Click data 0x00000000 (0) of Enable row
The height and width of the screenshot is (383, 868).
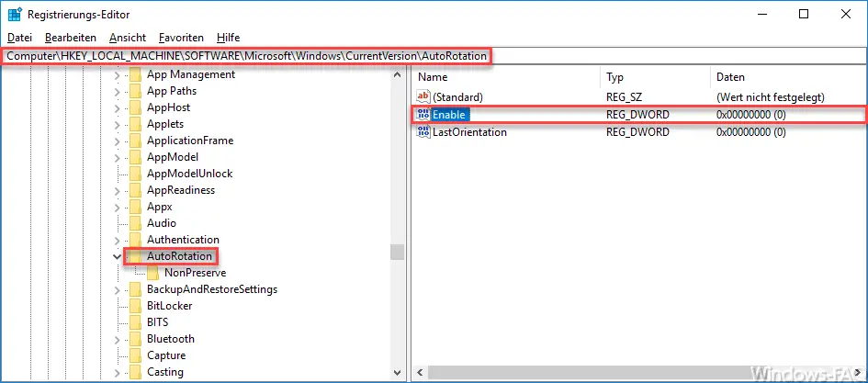click(751, 115)
